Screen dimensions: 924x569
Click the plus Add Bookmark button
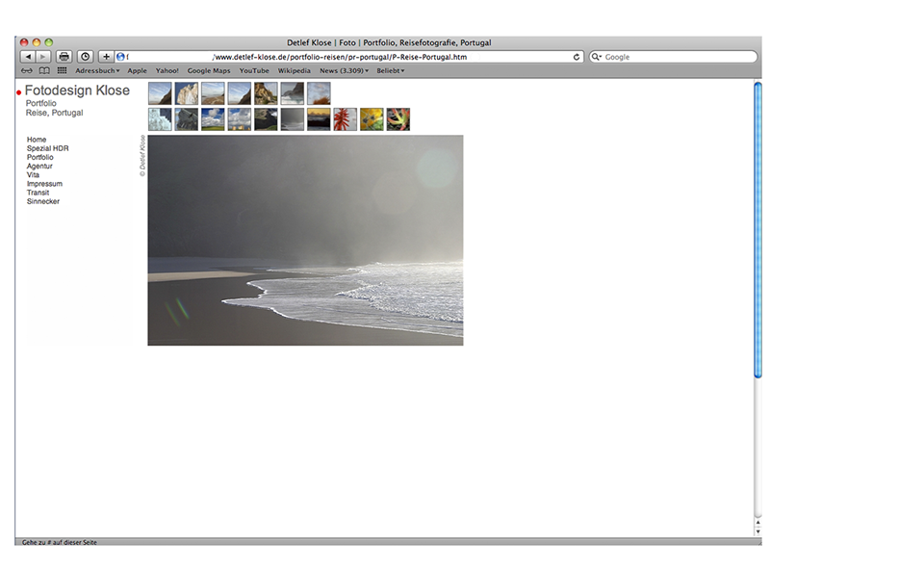tap(106, 57)
